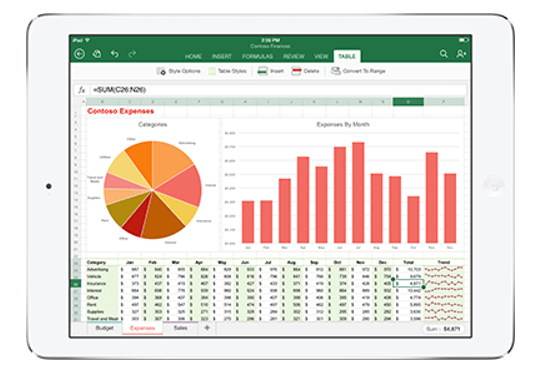The image size is (542, 376).
Task: Click the Contoso Finances document title
Action: coord(270,46)
